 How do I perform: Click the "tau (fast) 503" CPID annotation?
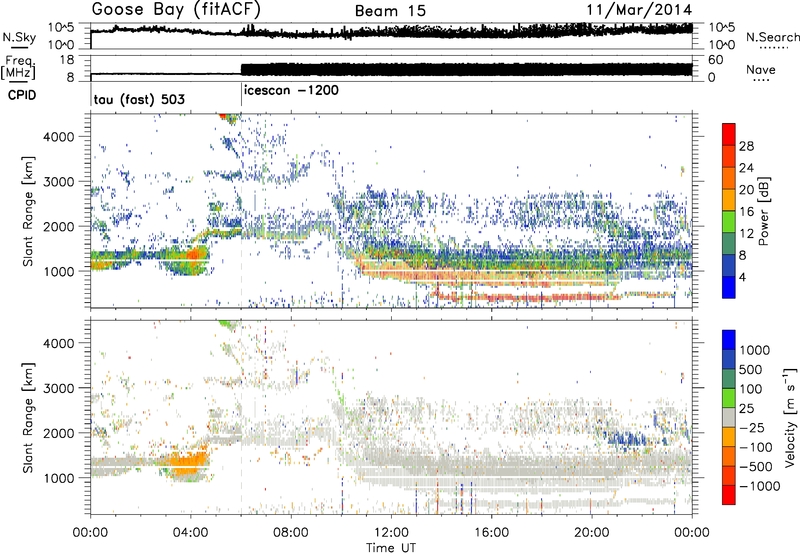click(x=139, y=99)
